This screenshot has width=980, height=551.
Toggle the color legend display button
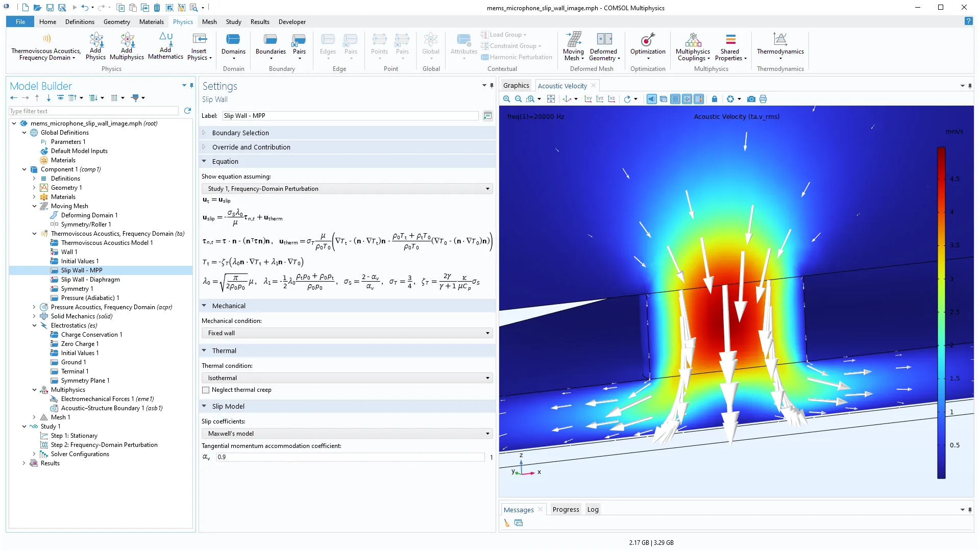click(x=699, y=99)
